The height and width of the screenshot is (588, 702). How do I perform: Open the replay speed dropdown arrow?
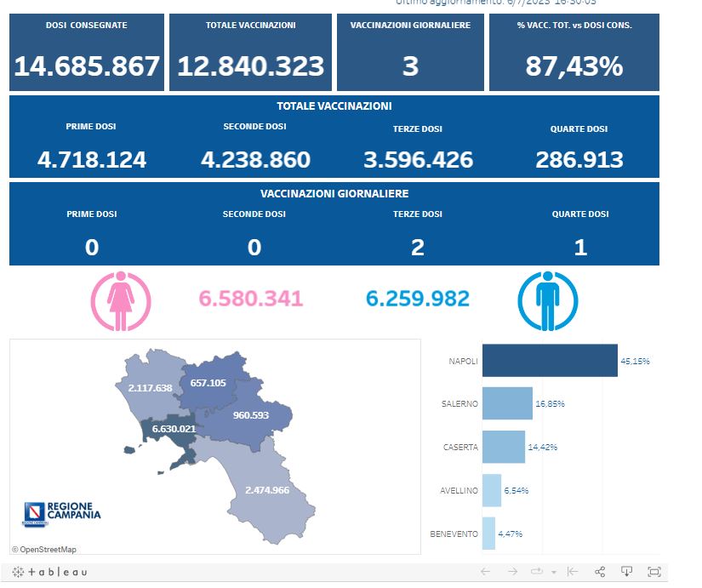(554, 573)
